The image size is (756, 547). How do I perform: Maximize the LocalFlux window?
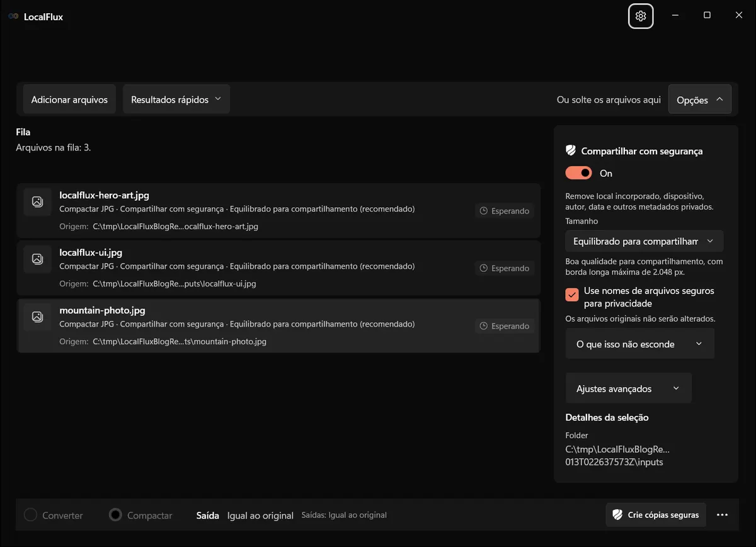[707, 16]
